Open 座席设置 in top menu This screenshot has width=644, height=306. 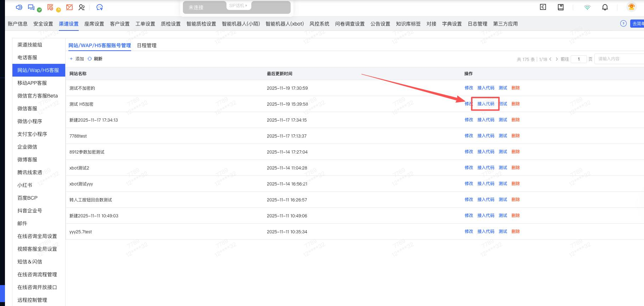click(94, 24)
